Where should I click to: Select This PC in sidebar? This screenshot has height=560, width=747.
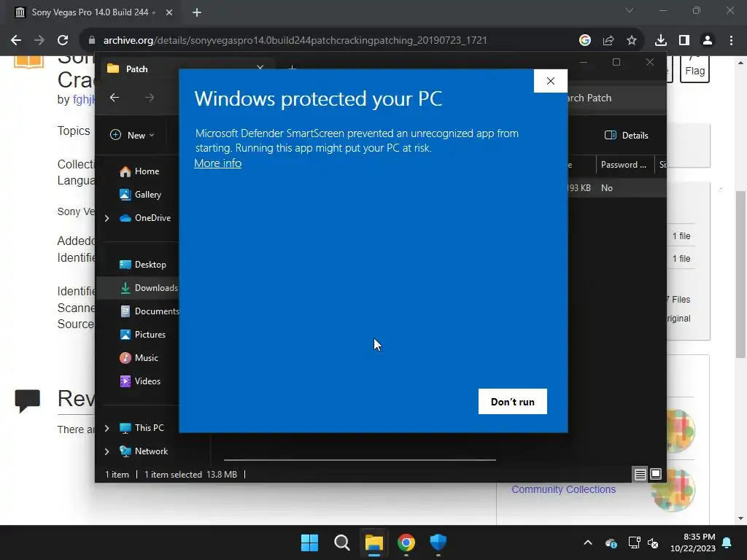[x=149, y=428]
